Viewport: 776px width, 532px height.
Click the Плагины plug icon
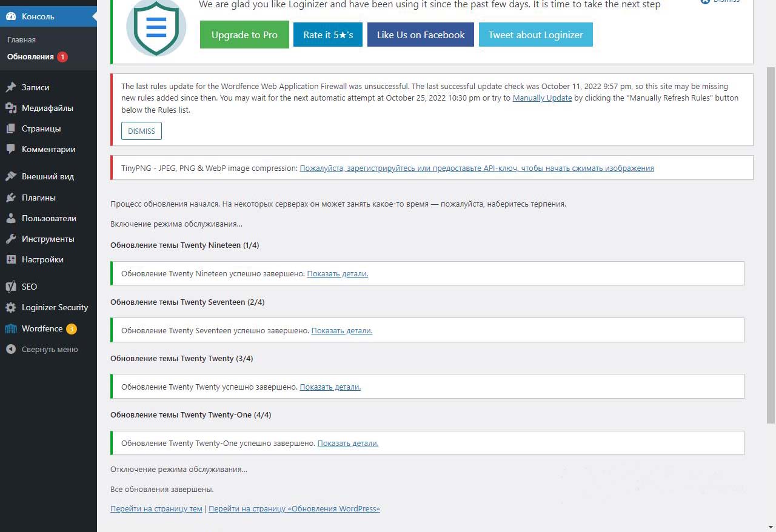11,198
